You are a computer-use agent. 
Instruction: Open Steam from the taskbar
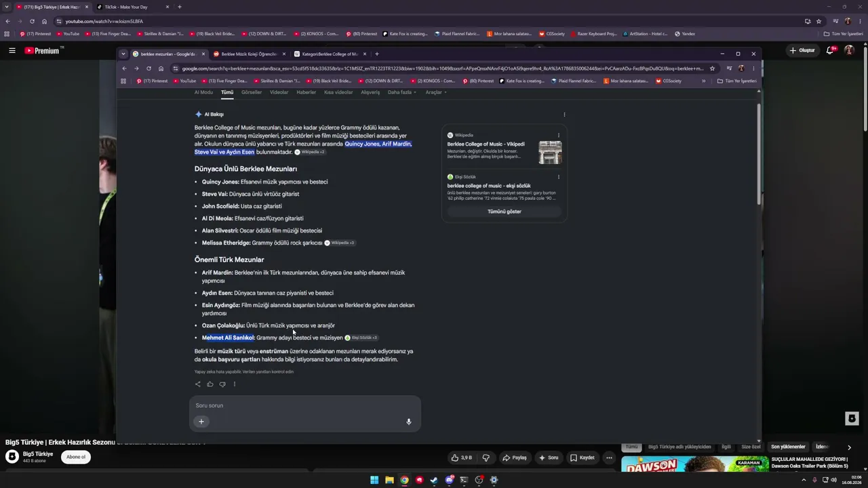434,480
